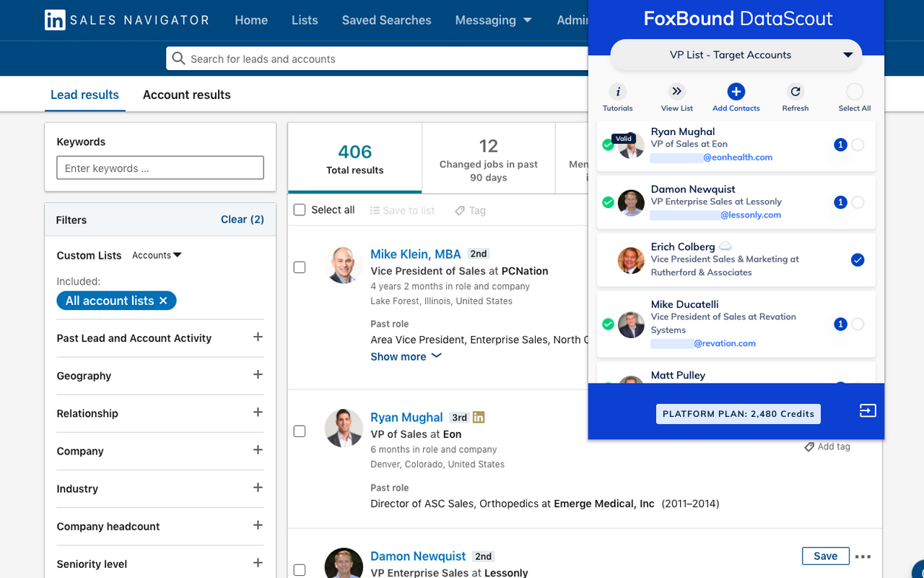Click the Add Contacts plus icon
Screen dimensions: 924x578
pyautogui.click(x=736, y=92)
